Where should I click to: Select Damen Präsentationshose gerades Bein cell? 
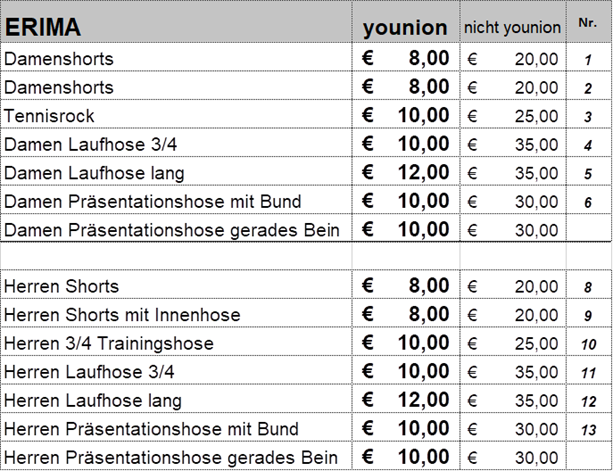tap(176, 228)
